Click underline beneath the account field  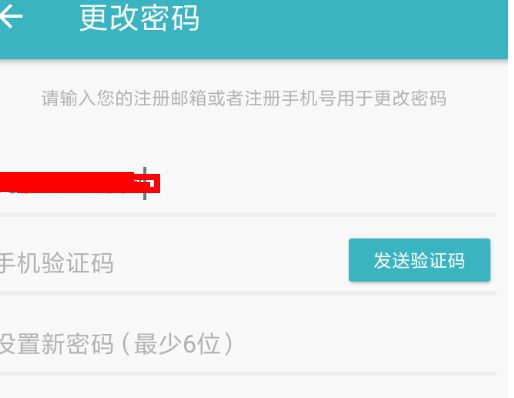click(x=248, y=215)
